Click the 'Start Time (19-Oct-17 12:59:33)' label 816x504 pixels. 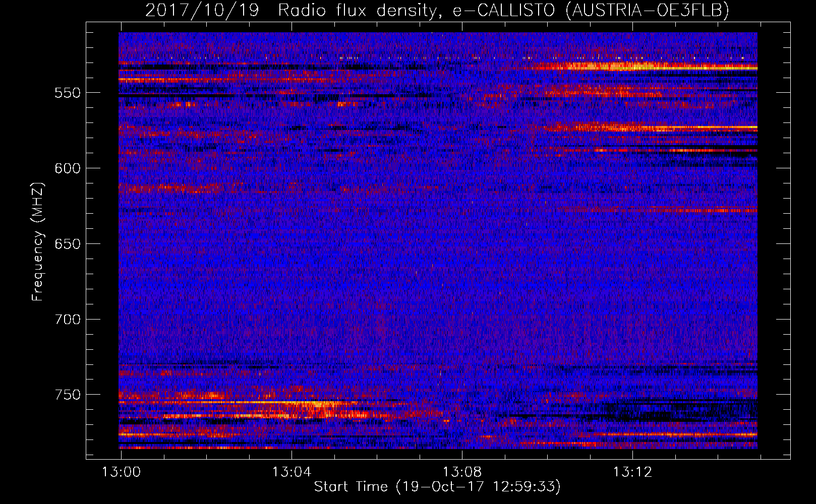437,487
